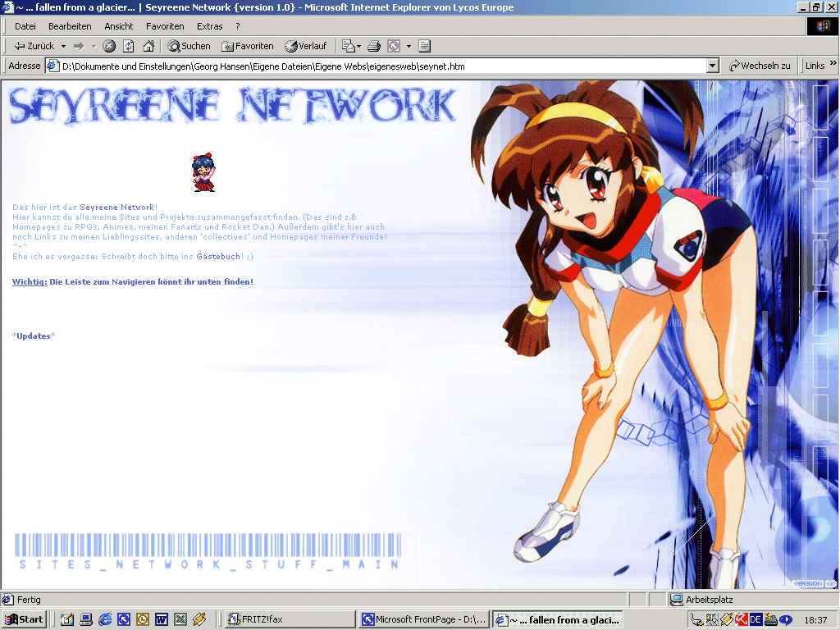Click the small pixel girl sprite
The height and width of the screenshot is (630, 840).
(x=203, y=172)
